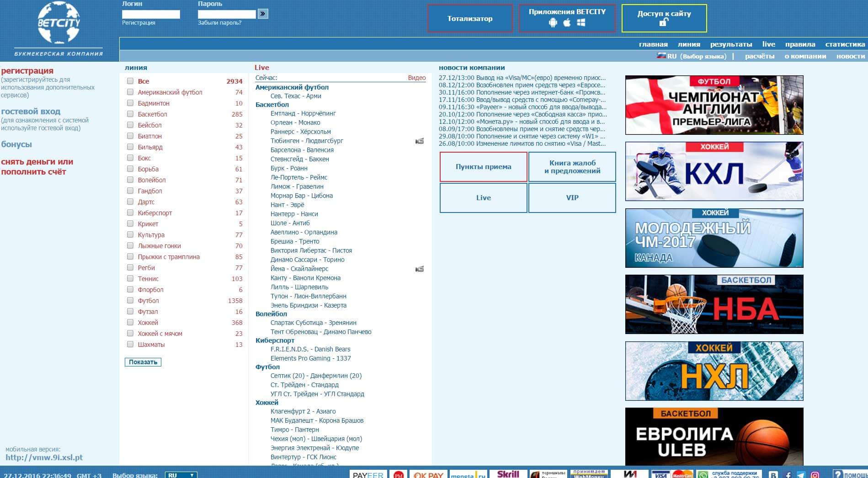
Task: Click the Логин input field
Action: tap(151, 14)
